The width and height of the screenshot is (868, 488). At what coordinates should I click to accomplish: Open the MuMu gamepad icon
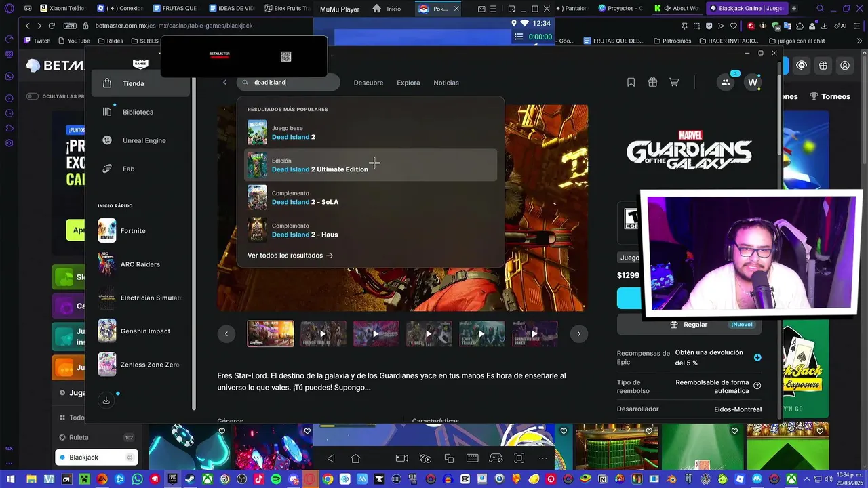coord(496,459)
